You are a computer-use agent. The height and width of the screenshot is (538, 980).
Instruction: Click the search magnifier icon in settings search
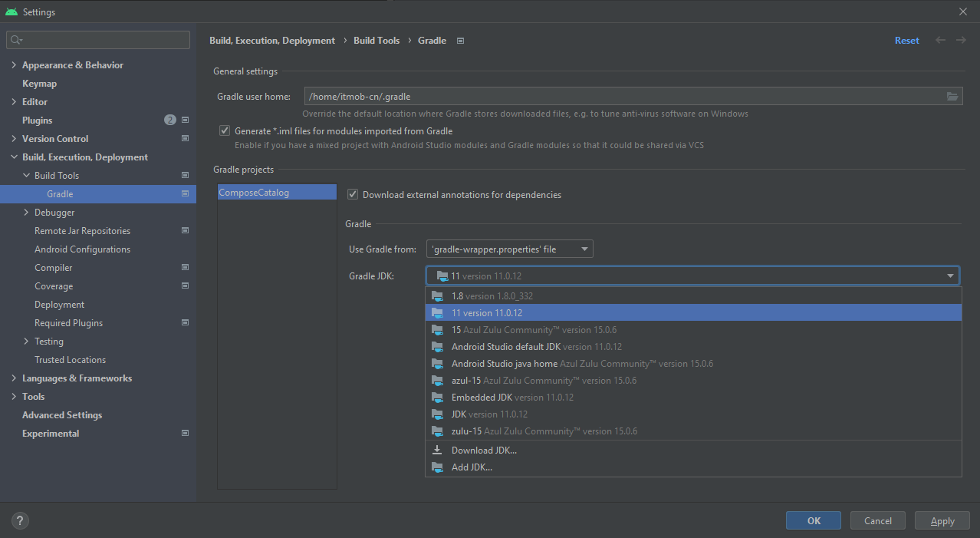[16, 40]
